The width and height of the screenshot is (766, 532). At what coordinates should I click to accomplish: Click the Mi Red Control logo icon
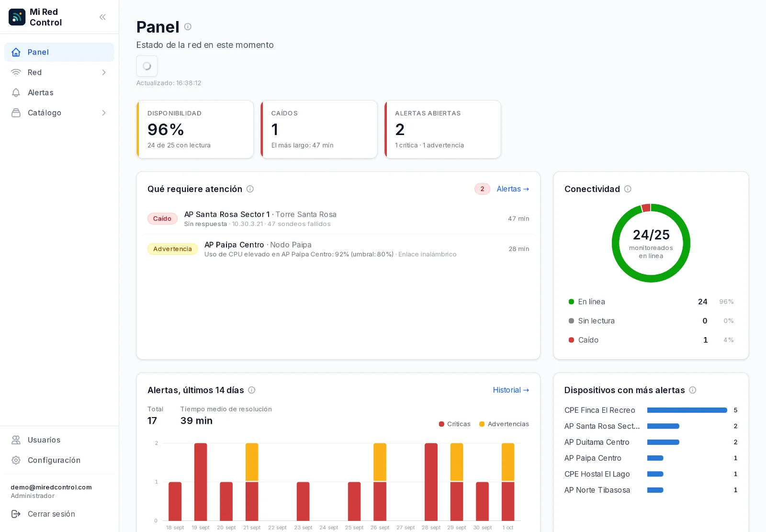[x=17, y=17]
